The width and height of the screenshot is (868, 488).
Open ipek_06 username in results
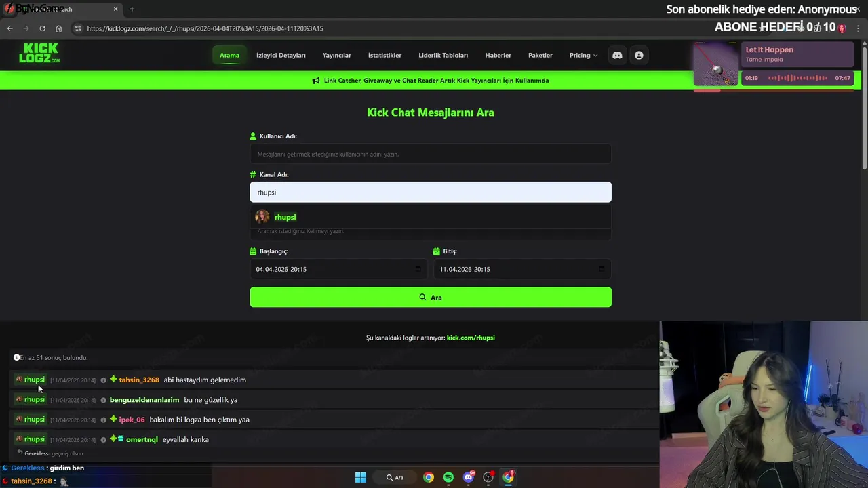coord(132,419)
